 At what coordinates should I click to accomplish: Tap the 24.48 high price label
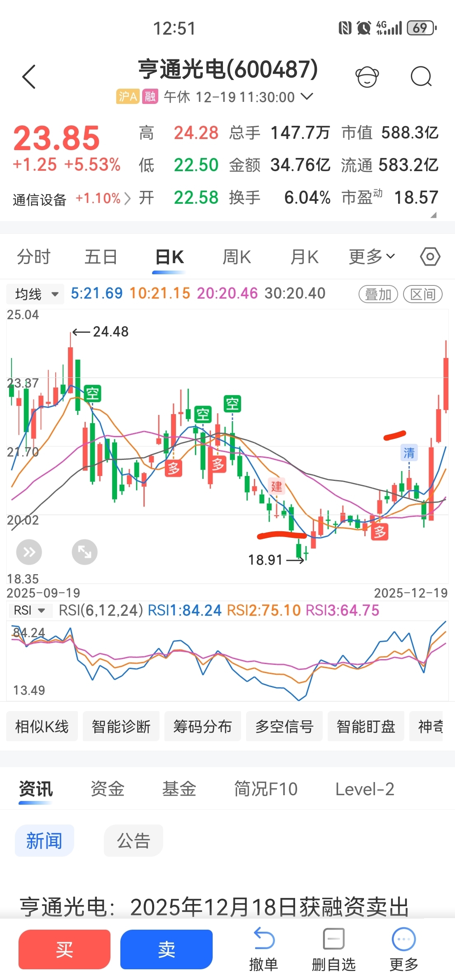[110, 332]
